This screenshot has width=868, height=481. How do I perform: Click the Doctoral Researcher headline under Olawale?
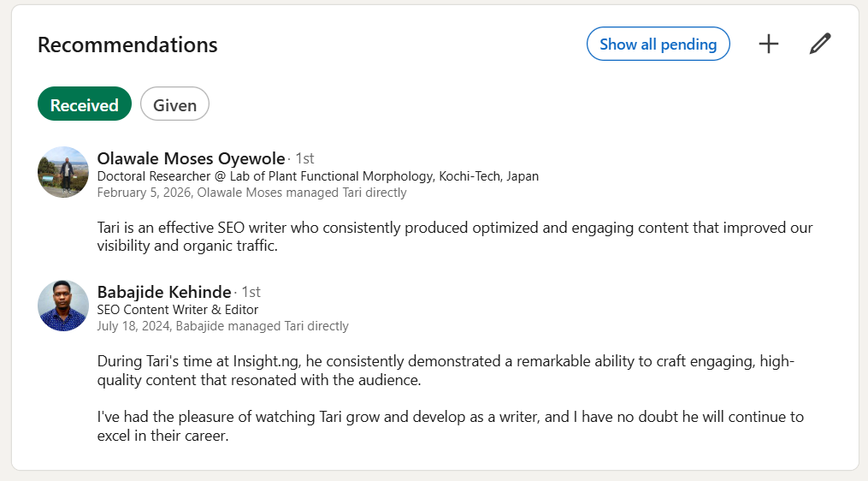click(318, 176)
